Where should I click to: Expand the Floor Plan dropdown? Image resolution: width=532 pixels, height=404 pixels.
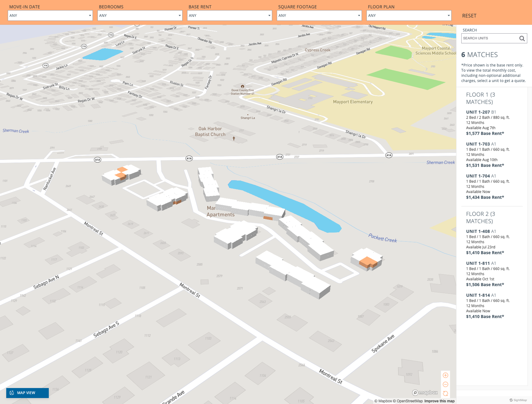tap(409, 16)
